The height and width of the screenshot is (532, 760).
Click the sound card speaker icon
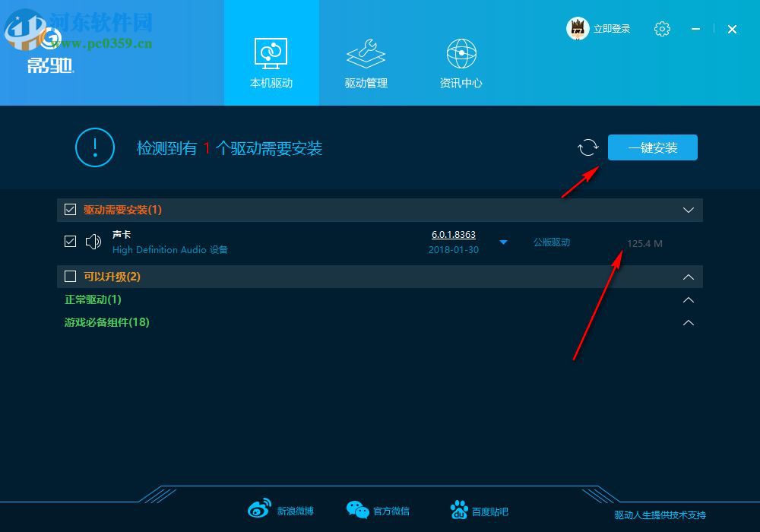pyautogui.click(x=93, y=241)
